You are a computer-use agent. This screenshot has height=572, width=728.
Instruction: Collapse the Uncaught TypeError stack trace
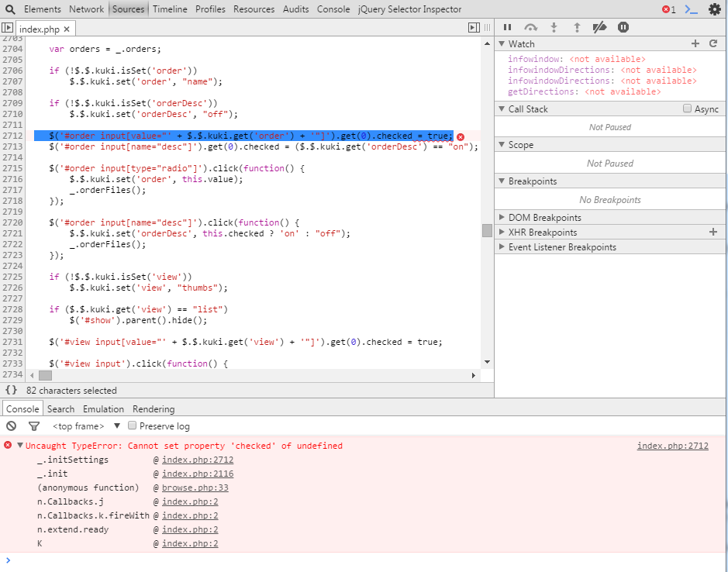point(19,446)
